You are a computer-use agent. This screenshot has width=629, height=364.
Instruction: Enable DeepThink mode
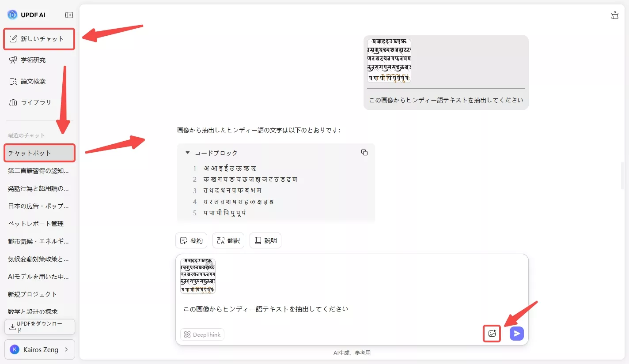coord(202,334)
